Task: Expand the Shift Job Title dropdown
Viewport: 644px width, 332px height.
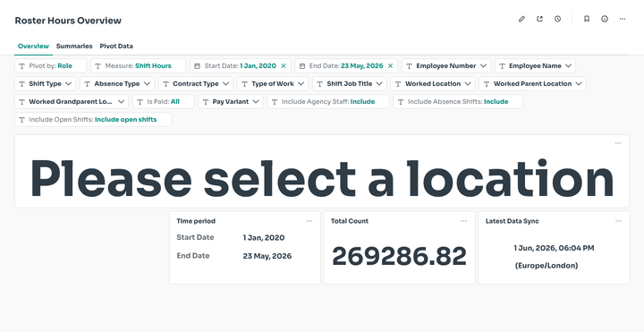Action: point(350,84)
